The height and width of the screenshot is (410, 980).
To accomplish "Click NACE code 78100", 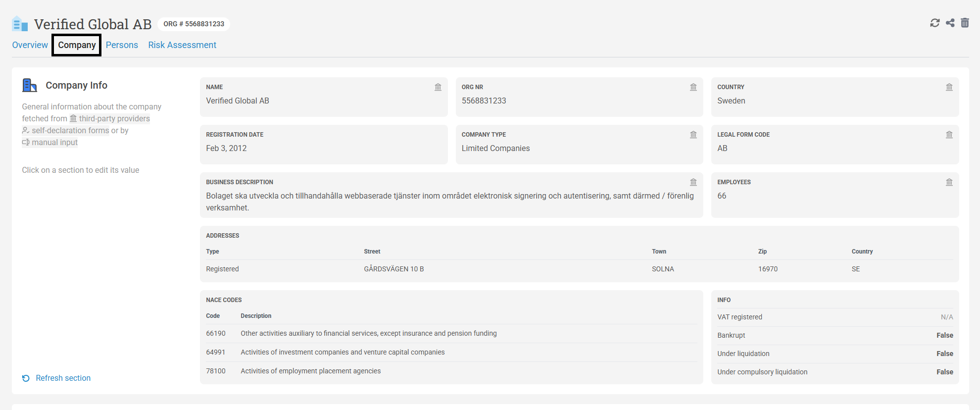I will click(x=216, y=371).
